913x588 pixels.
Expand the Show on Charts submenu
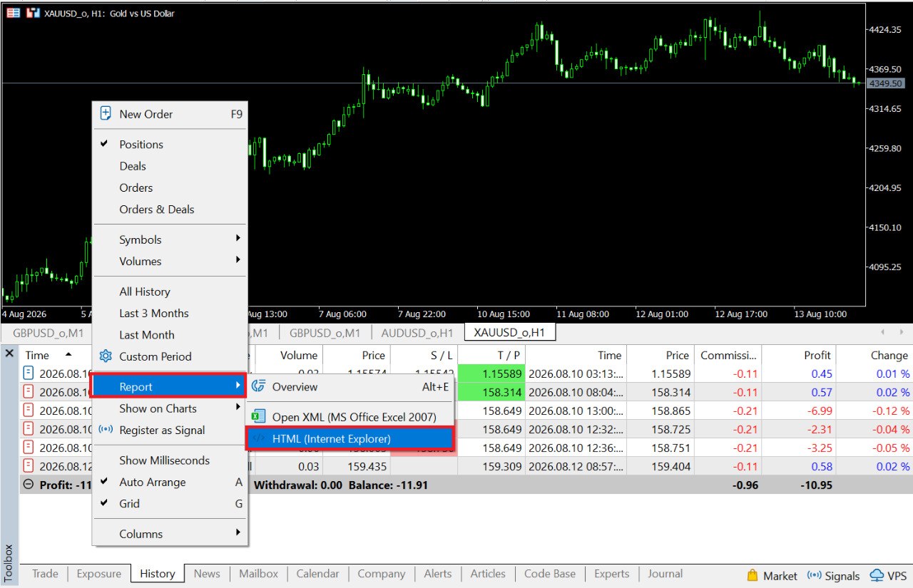(x=170, y=408)
